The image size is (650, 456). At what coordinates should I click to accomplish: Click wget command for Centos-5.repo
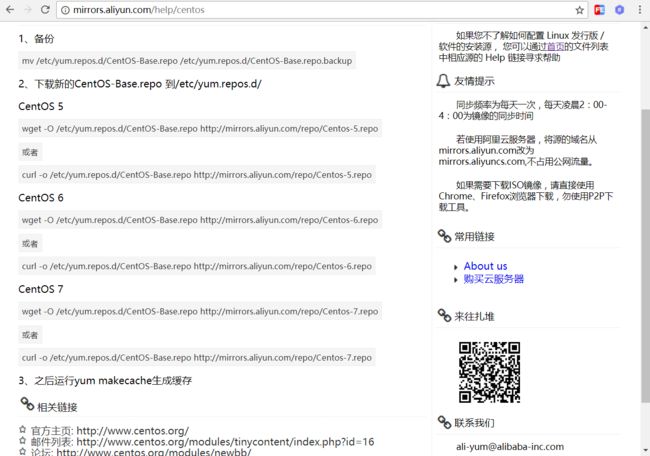[200, 129]
